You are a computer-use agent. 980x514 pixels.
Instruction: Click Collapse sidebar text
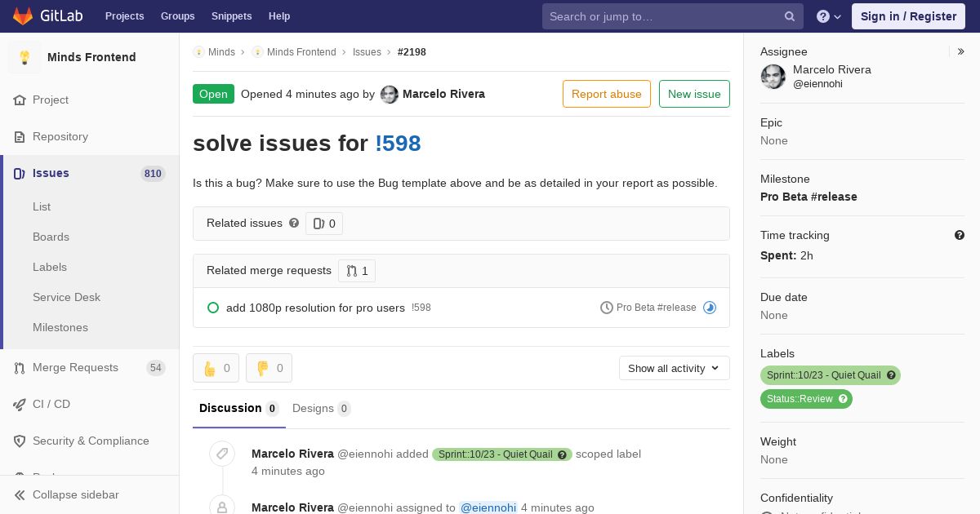[x=76, y=495]
